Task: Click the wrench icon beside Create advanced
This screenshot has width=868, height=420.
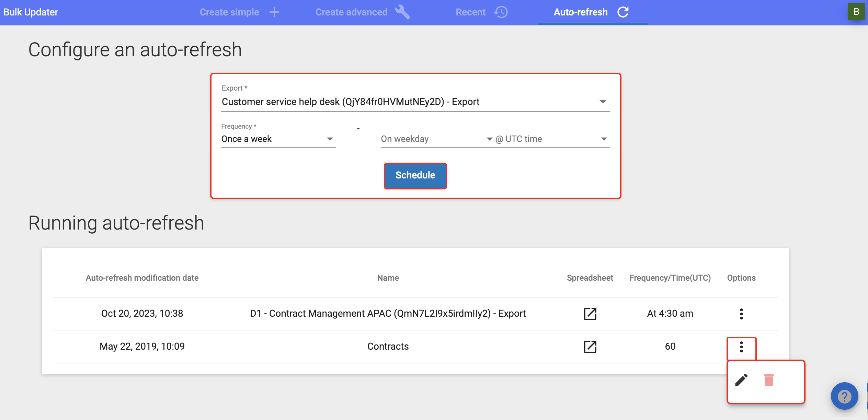Action: (x=403, y=12)
